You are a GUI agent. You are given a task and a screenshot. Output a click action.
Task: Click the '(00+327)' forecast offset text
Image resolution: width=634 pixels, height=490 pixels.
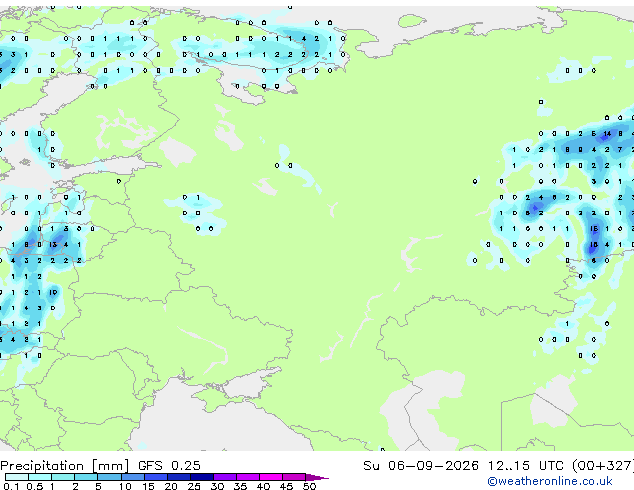click(x=603, y=466)
